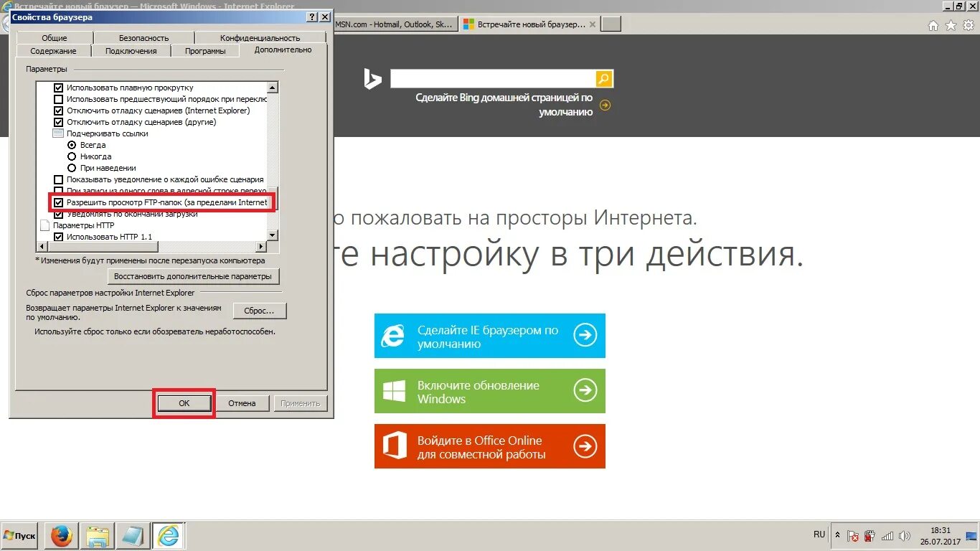Click Make Bing your homepage link

click(x=504, y=105)
